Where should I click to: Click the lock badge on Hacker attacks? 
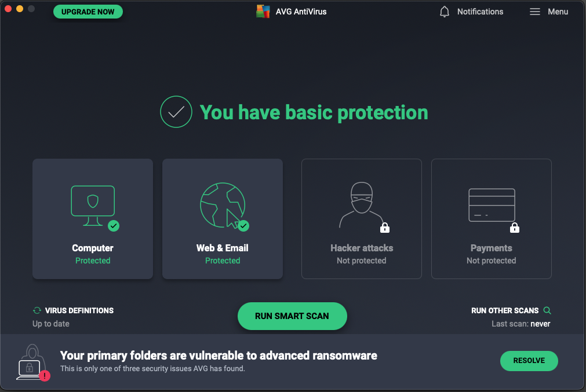coord(385,228)
